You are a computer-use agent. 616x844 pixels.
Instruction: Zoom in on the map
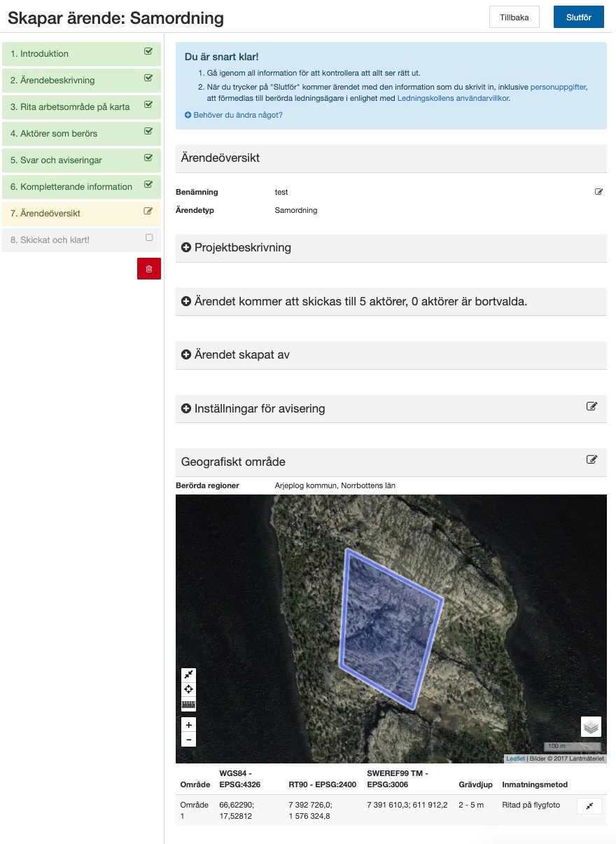pyautogui.click(x=188, y=725)
